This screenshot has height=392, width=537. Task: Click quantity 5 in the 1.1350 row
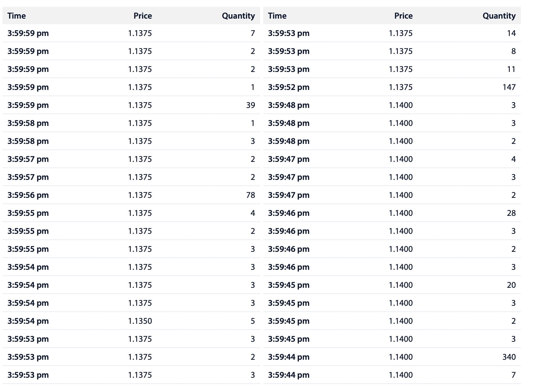(253, 321)
